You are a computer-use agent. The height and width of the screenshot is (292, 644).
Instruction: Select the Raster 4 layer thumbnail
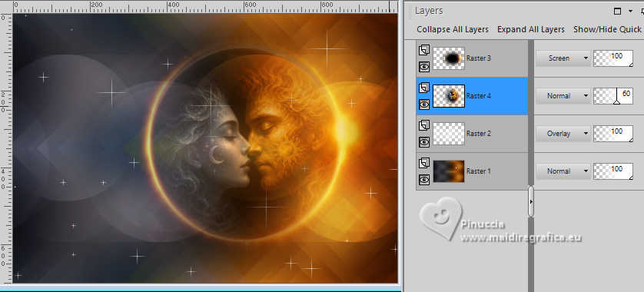pyautogui.click(x=449, y=96)
